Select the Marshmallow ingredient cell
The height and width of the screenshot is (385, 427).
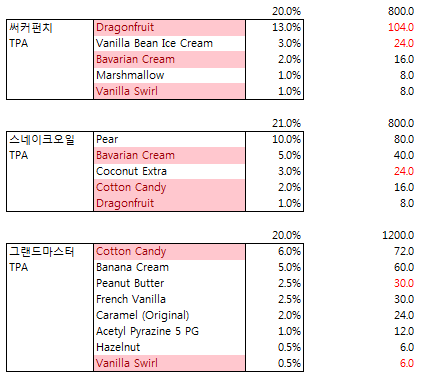[169, 75]
